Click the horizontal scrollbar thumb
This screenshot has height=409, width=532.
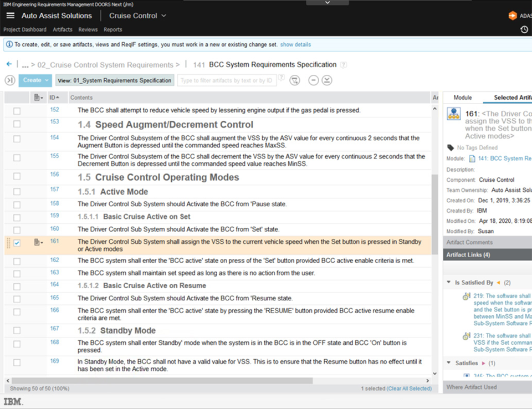point(162,381)
